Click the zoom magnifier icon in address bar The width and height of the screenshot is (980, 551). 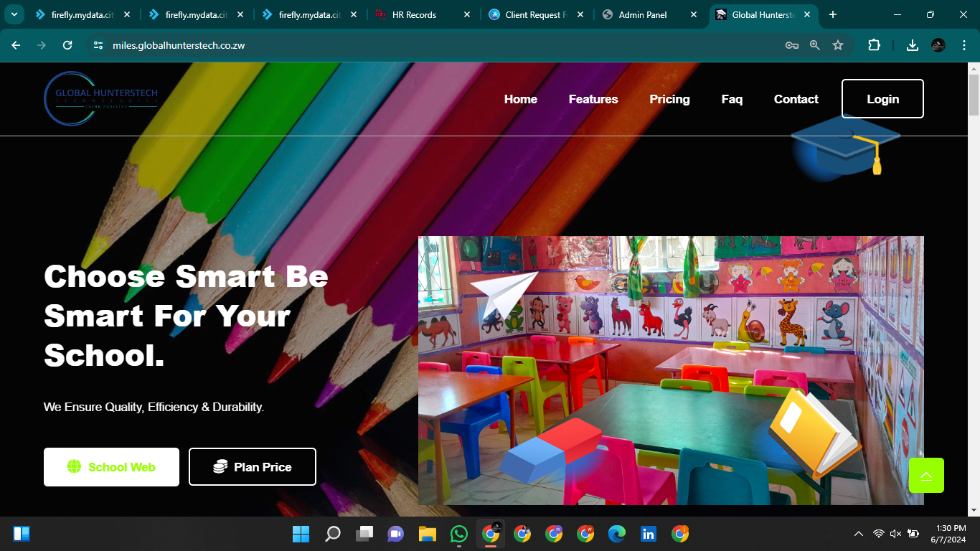click(x=814, y=45)
